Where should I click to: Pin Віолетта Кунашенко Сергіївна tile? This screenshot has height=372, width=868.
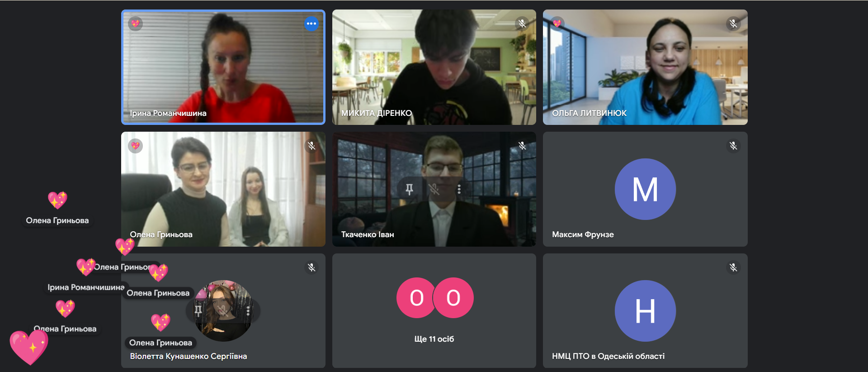click(x=198, y=311)
